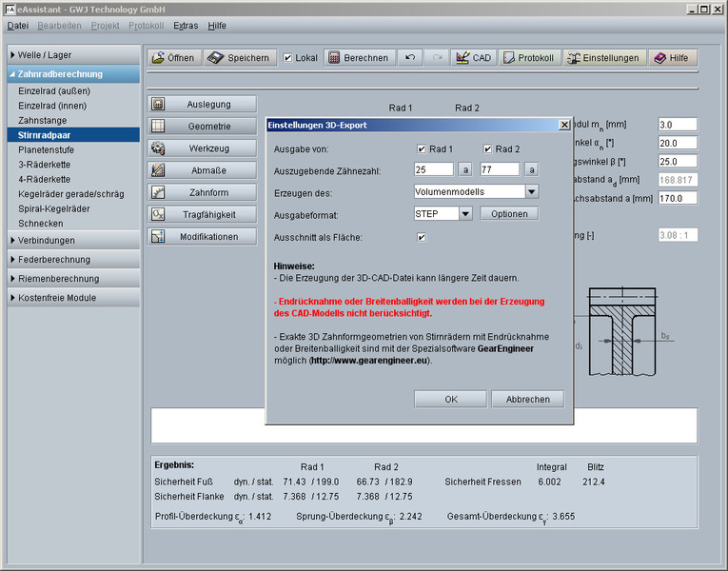
Task: Click the Berechnen calculator icon
Action: tap(334, 58)
